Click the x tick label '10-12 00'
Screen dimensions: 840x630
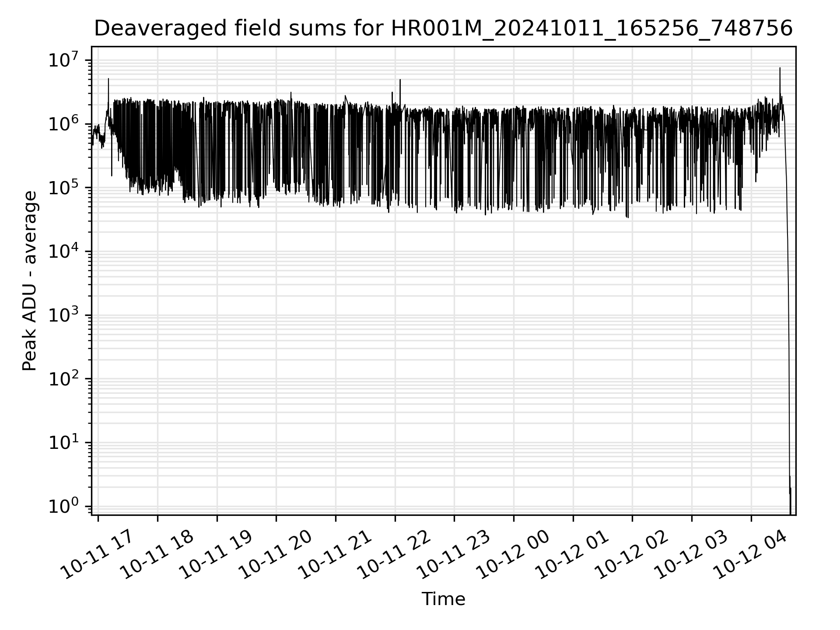pos(512,555)
